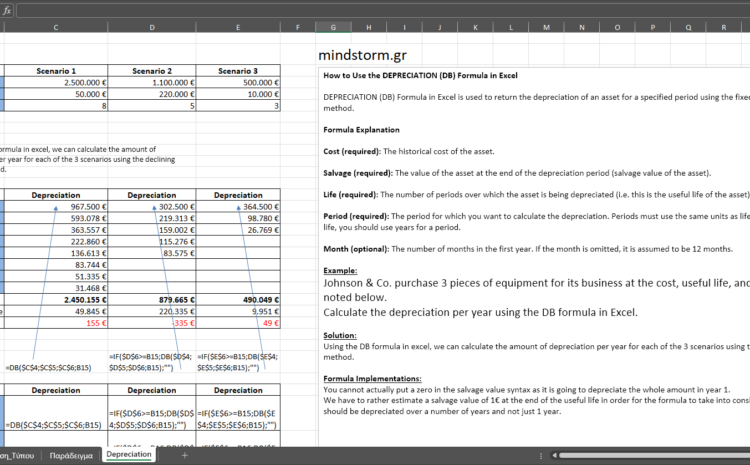Select column G header
The height and width of the screenshot is (465, 750).
click(x=333, y=27)
